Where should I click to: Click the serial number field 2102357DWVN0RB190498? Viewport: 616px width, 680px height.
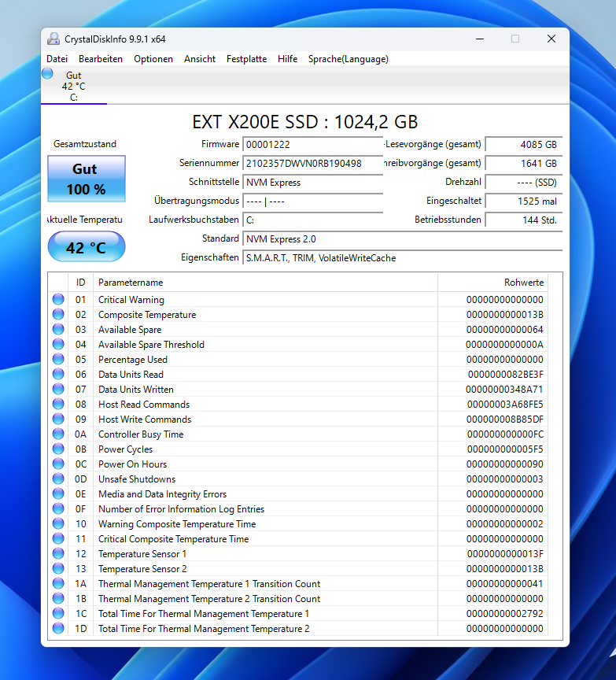(x=312, y=164)
